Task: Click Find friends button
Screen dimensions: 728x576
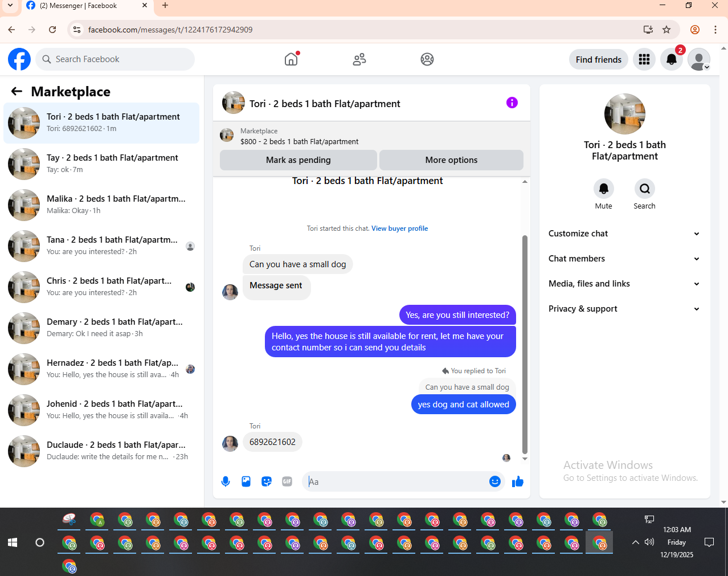Action: tap(599, 59)
